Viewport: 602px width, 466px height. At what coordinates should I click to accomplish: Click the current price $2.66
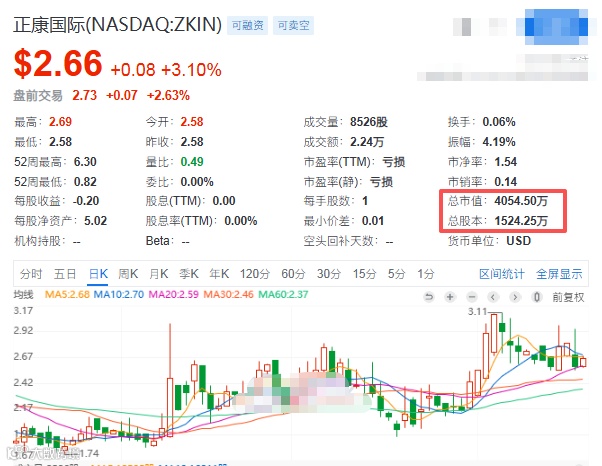(x=58, y=63)
